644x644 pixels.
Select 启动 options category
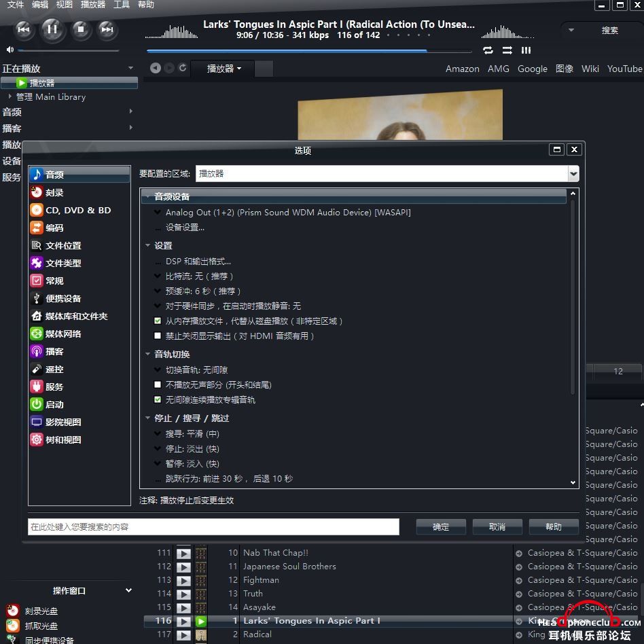79,404
